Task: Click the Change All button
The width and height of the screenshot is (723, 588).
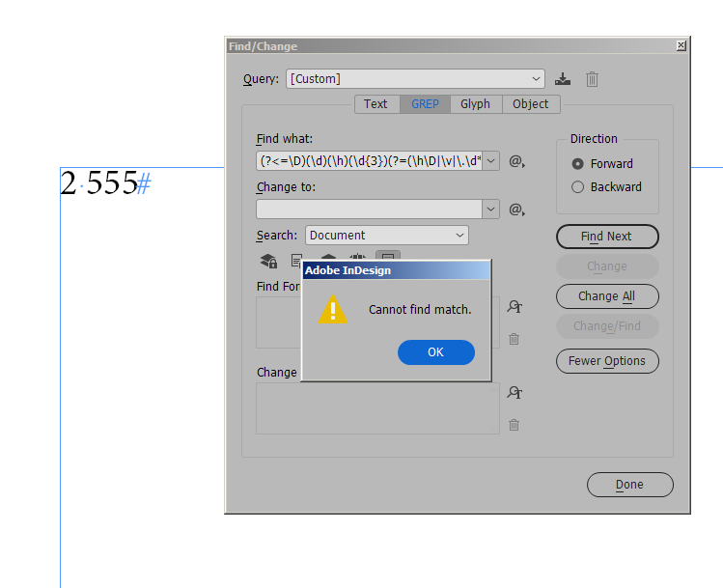Action: coord(607,296)
